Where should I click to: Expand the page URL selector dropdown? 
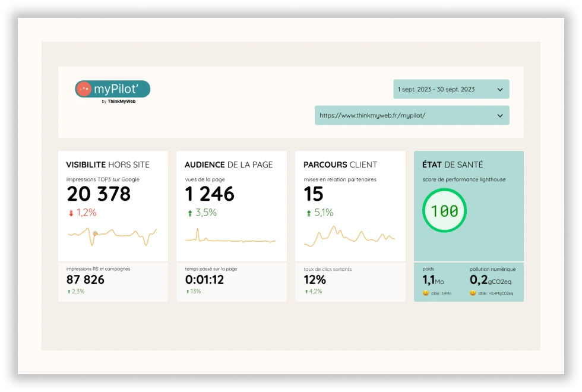pyautogui.click(x=412, y=116)
